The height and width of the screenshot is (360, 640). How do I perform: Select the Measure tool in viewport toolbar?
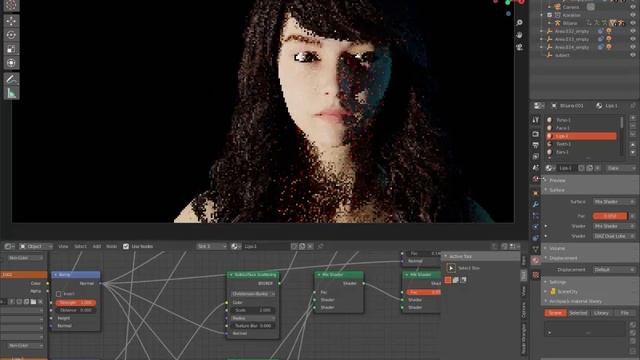11,93
